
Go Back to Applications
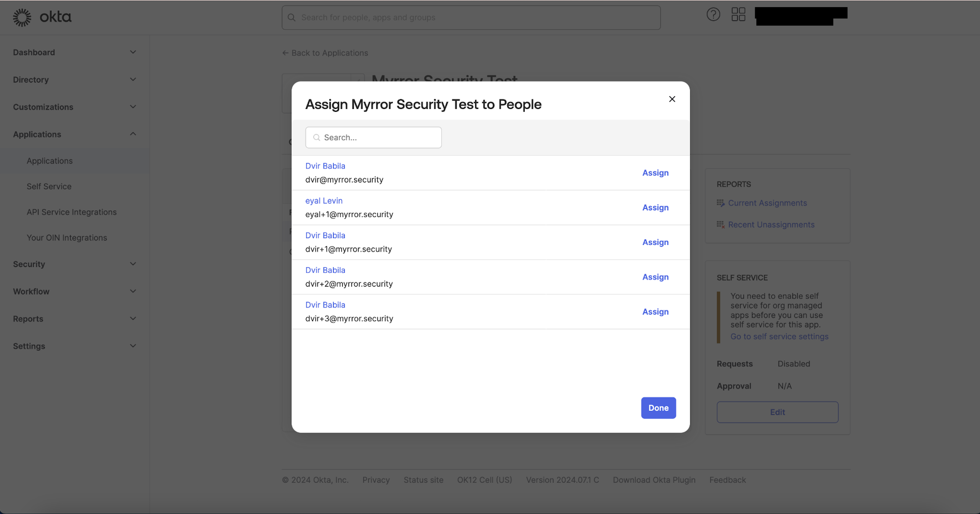tap(329, 53)
